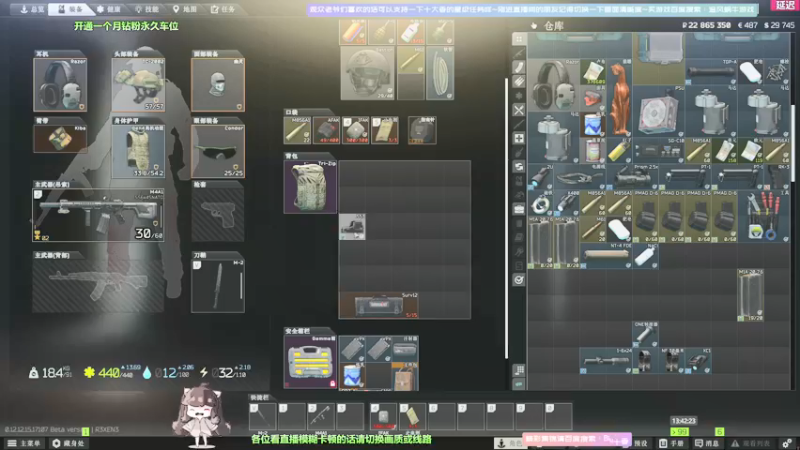
Task: Select the Razor headset in earpiece slot
Action: pos(60,84)
